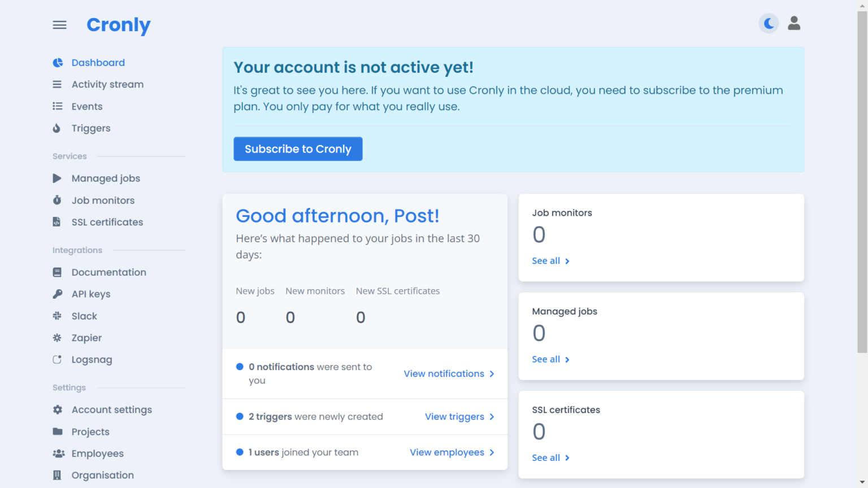The image size is (868, 488).
Task: Open the user profile icon
Action: click(794, 24)
